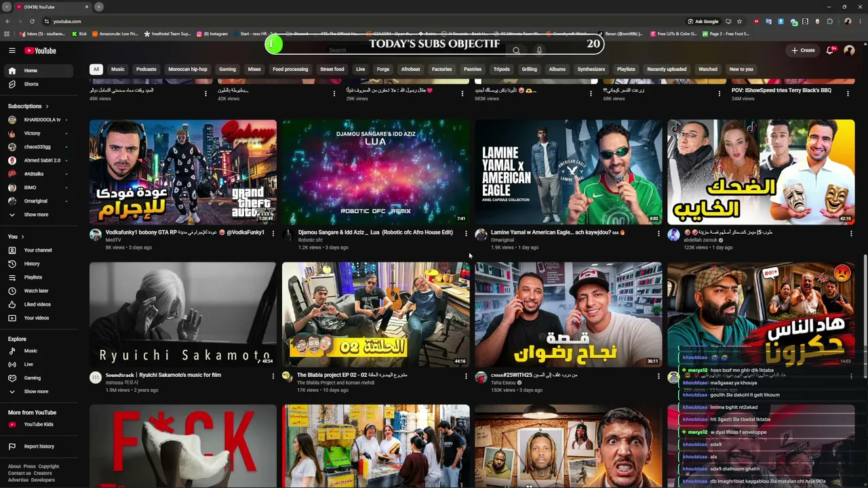Select the Recently uploaded filter chip

click(x=667, y=69)
